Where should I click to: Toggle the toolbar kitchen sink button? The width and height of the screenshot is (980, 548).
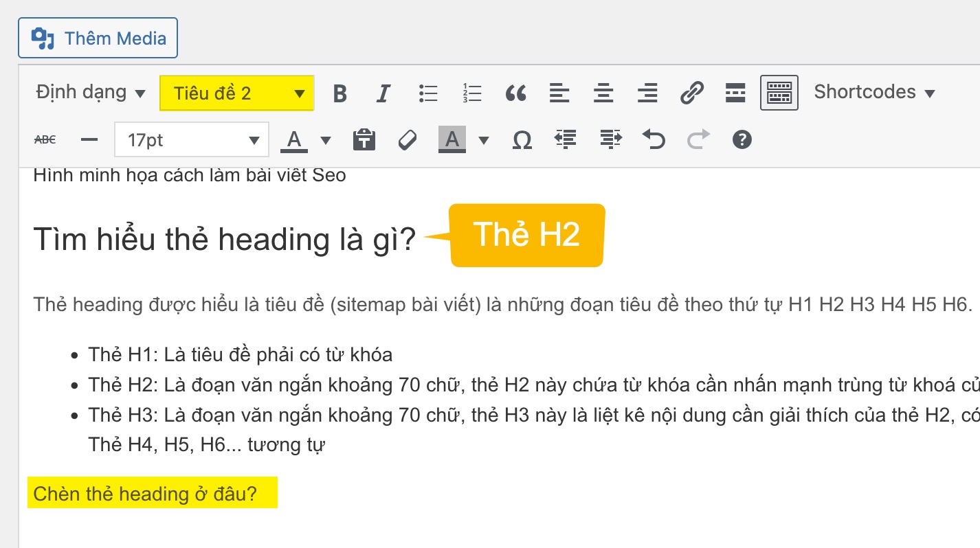click(779, 93)
